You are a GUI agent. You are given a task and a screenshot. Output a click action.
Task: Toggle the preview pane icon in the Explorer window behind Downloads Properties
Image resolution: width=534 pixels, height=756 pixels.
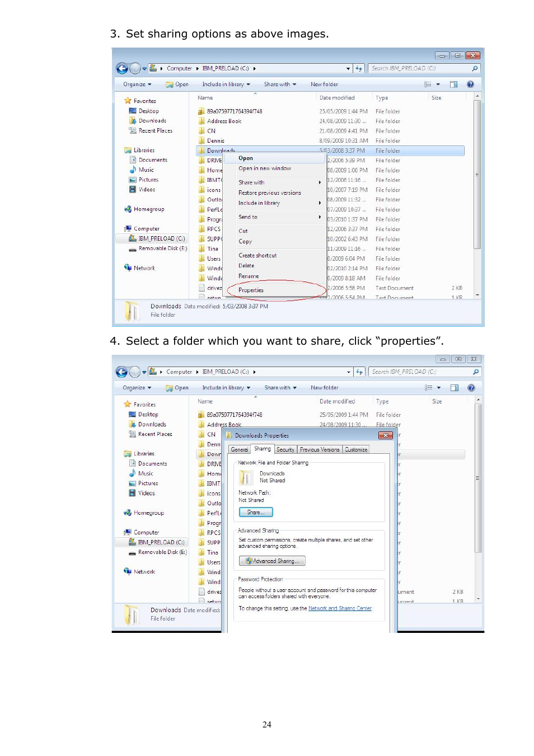point(454,388)
